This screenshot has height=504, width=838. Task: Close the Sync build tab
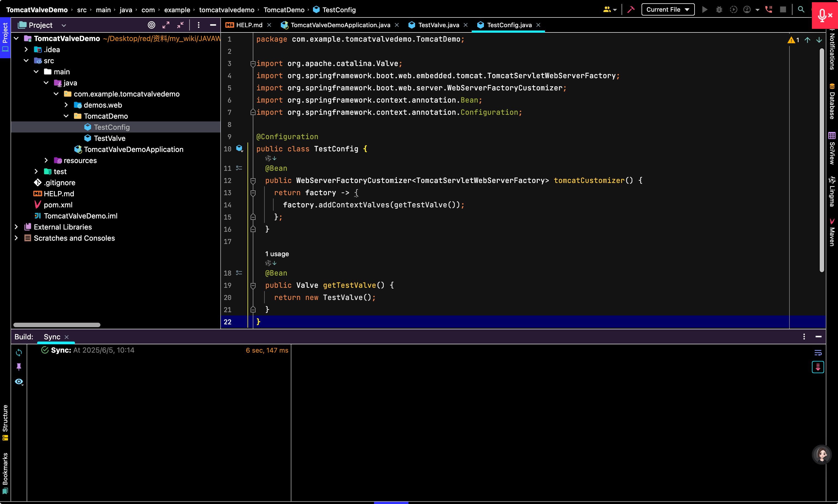point(67,337)
